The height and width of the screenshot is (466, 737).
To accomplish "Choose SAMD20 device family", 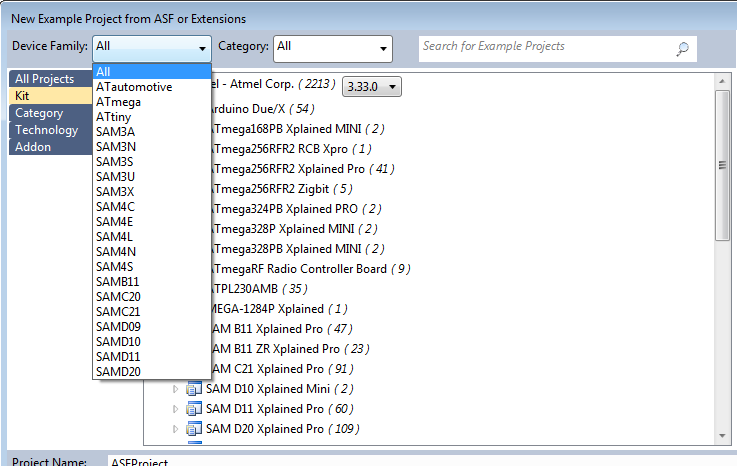I will (x=152, y=371).
